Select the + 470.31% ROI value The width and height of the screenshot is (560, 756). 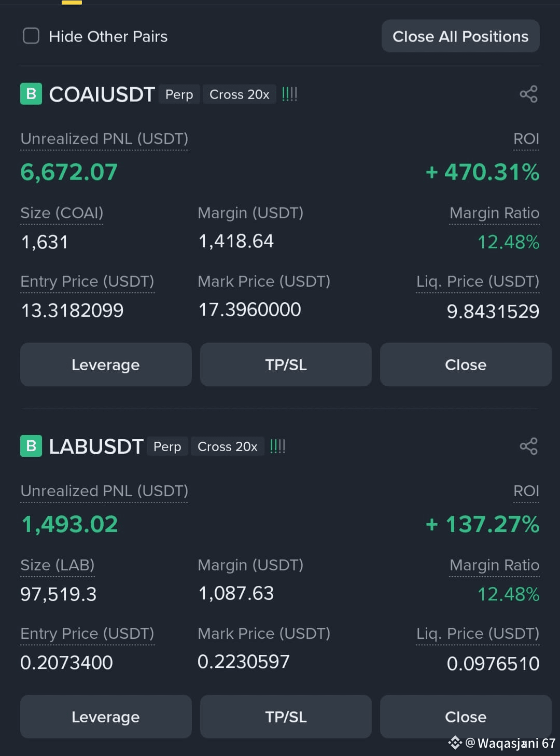482,172
